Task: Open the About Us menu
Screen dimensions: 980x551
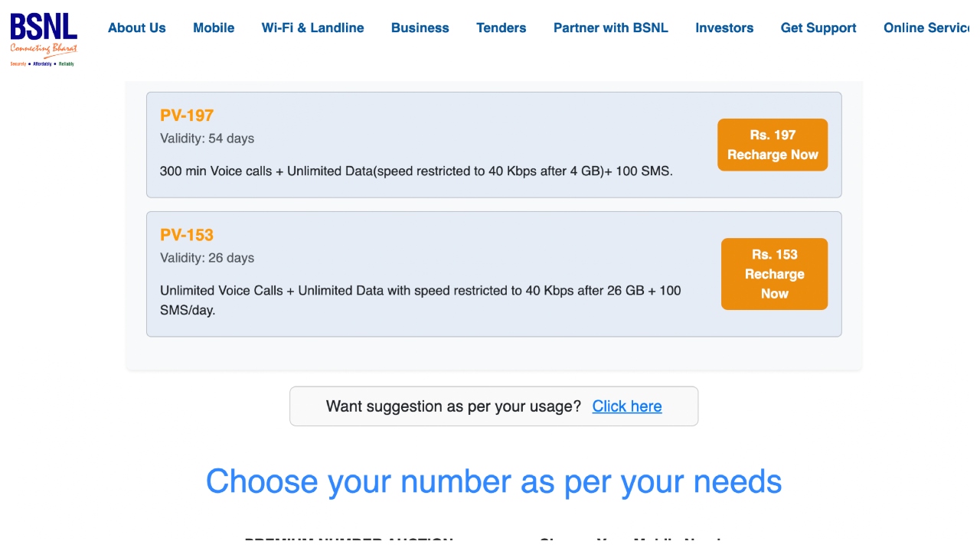Action: coord(136,28)
